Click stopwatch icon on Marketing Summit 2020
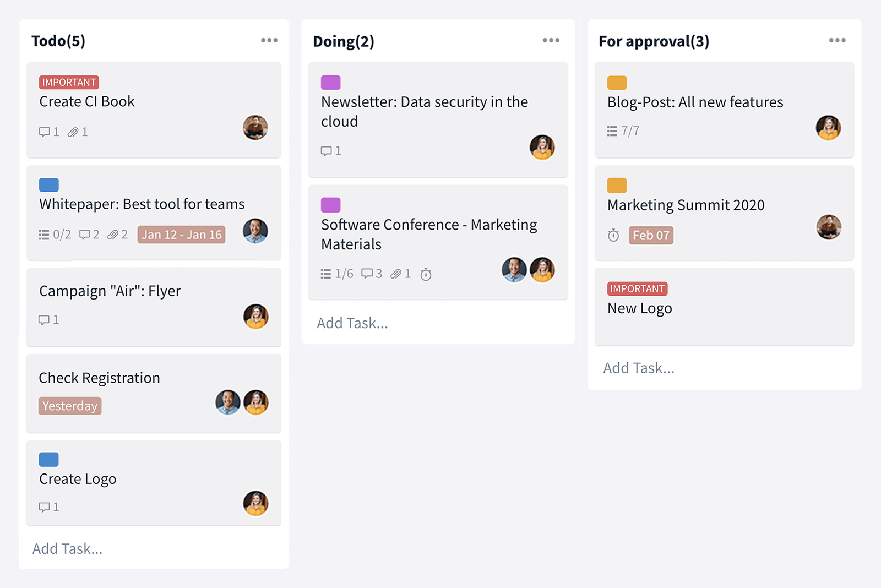881x588 pixels. pos(613,236)
